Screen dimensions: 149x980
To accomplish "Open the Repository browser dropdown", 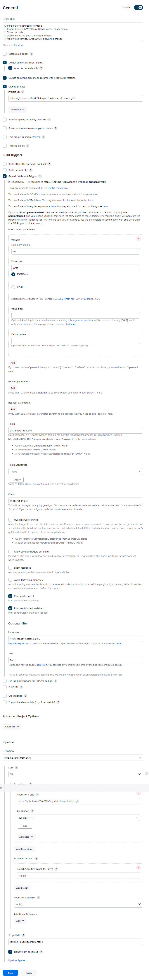I will [78, 904].
